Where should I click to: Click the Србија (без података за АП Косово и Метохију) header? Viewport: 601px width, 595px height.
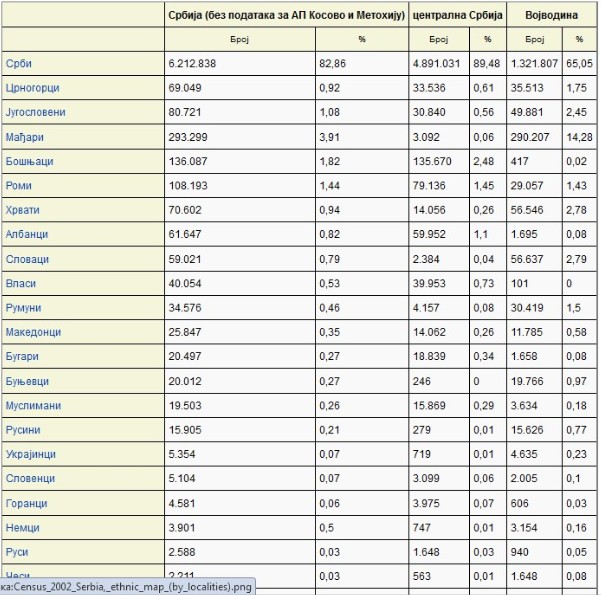286,15
